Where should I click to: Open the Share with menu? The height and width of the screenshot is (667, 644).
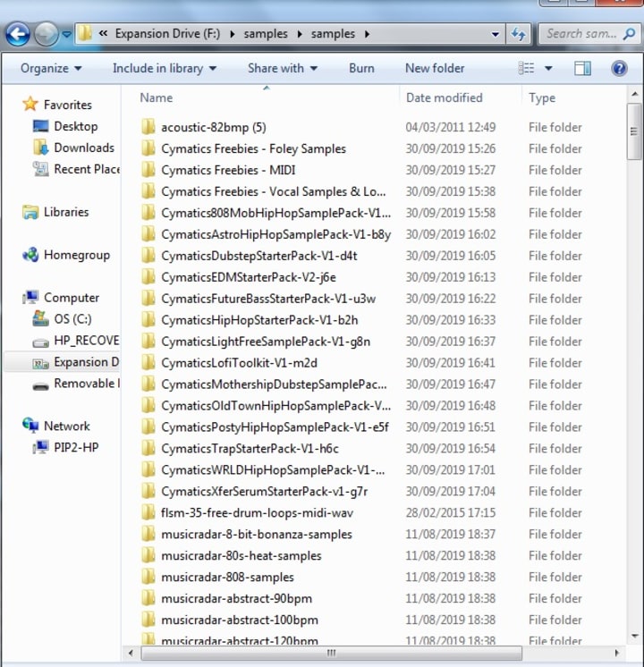[283, 69]
